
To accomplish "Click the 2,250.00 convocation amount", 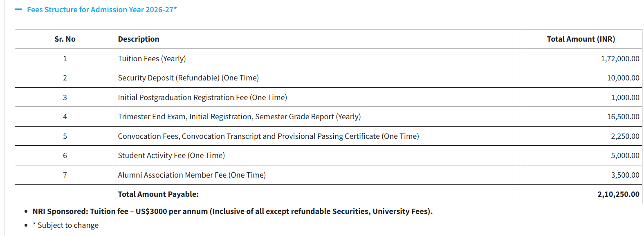I will point(625,136).
